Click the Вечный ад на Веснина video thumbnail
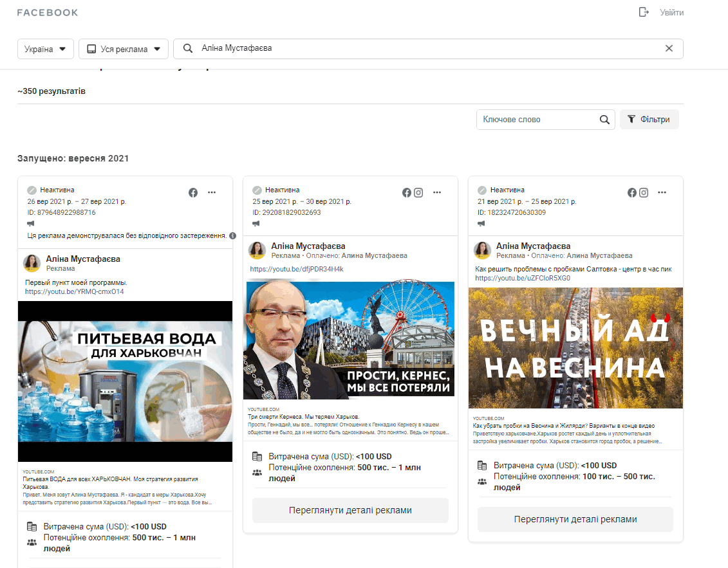The image size is (728, 568). pyautogui.click(x=575, y=347)
